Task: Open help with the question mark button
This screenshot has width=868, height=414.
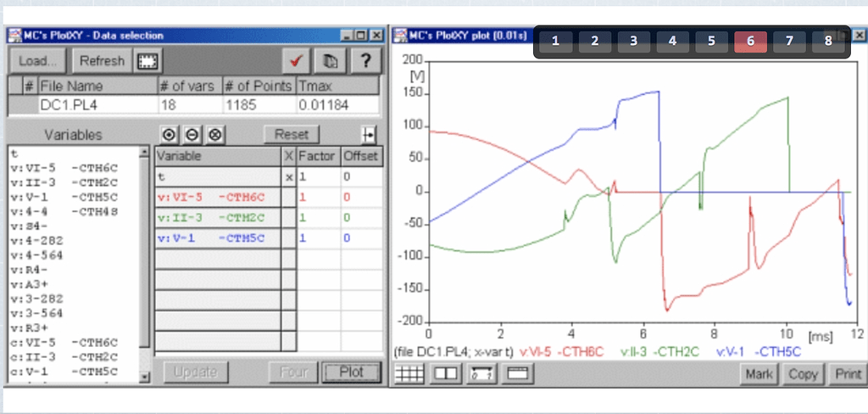Action: pyautogui.click(x=364, y=61)
